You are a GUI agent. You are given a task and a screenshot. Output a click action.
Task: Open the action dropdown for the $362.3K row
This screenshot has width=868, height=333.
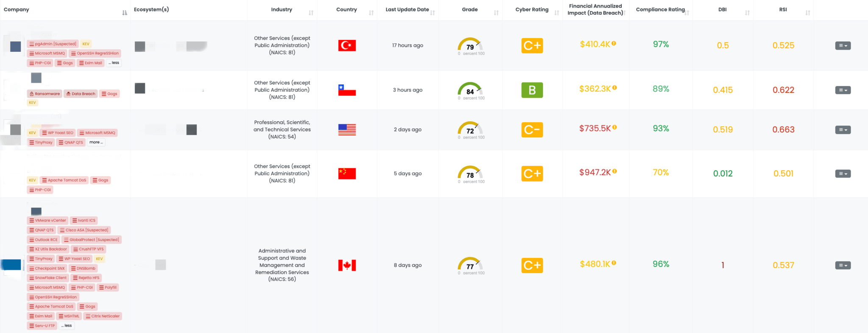(843, 90)
